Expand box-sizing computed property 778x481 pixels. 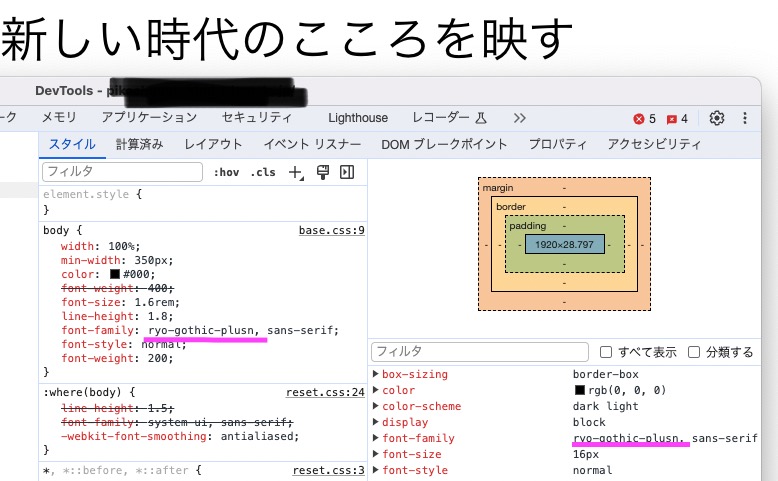[x=376, y=374]
